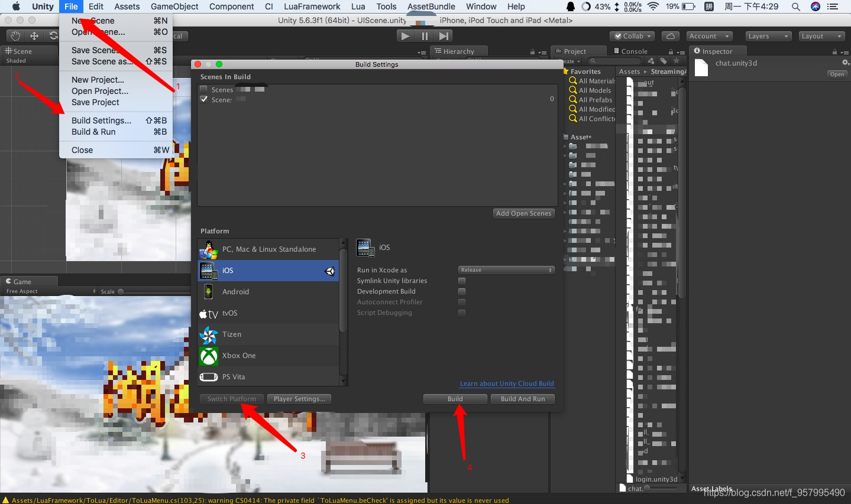Click the Project panel search field
851x504 pixels.
point(614,61)
